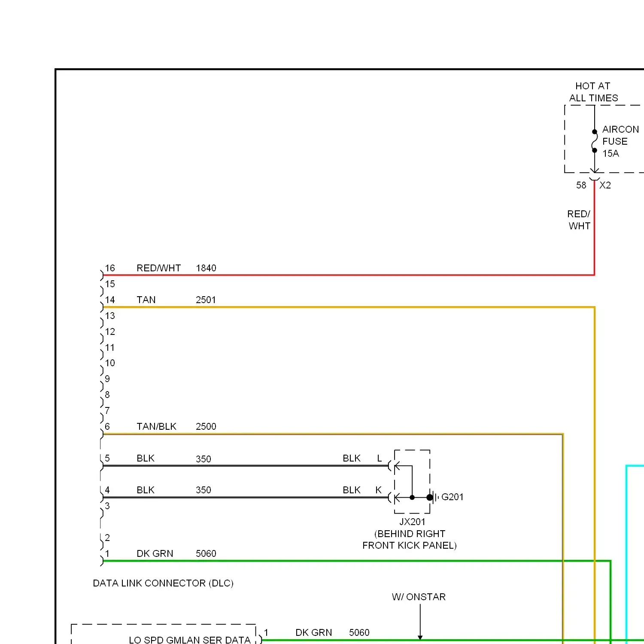Click bottom circuit number '5060' near ONSTAR
644x644 pixels.
pos(359,632)
